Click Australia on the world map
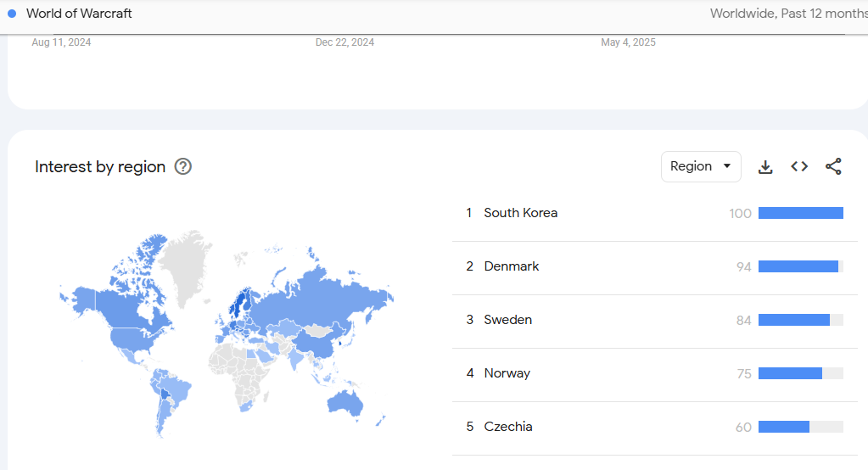This screenshot has width=868, height=470. pos(344,402)
